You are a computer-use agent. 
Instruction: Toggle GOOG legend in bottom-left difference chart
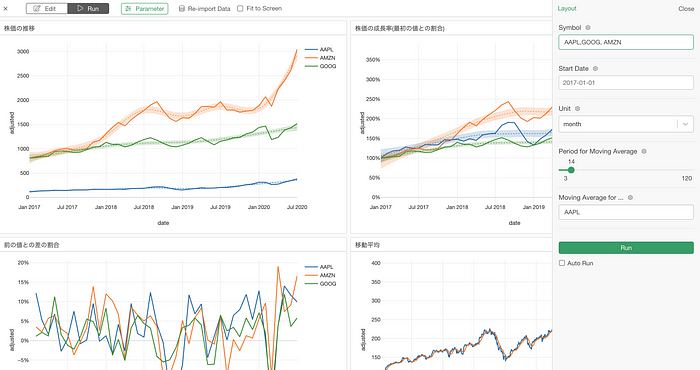pyautogui.click(x=321, y=284)
